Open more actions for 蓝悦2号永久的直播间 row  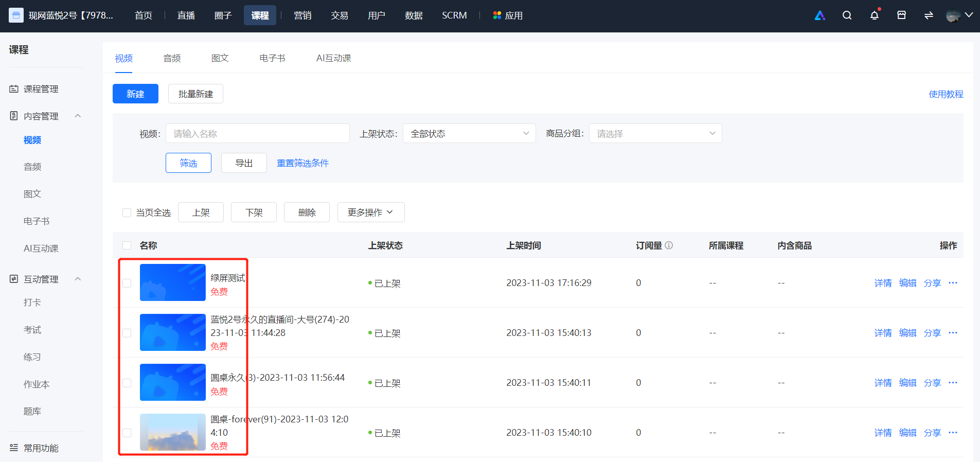pyautogui.click(x=953, y=333)
